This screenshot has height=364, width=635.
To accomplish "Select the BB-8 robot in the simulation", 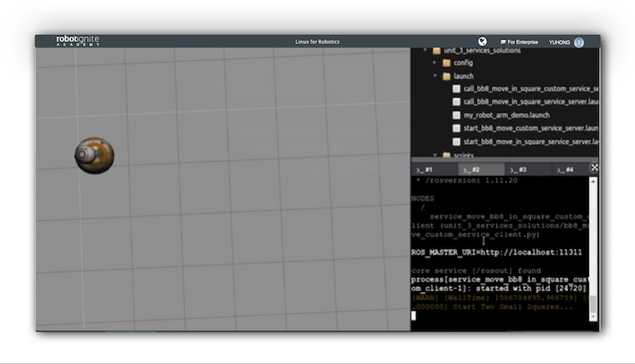I will tap(94, 155).
